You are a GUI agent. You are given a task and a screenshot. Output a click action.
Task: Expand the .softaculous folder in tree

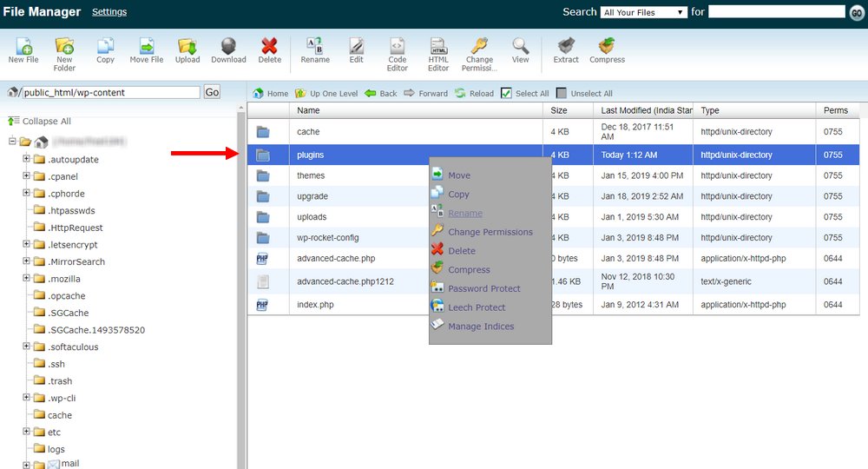[27, 347]
